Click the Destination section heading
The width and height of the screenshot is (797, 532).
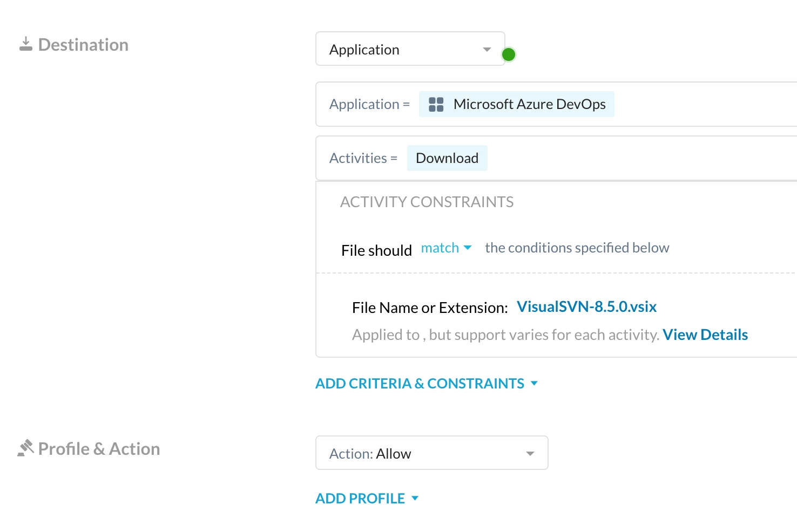coord(83,45)
